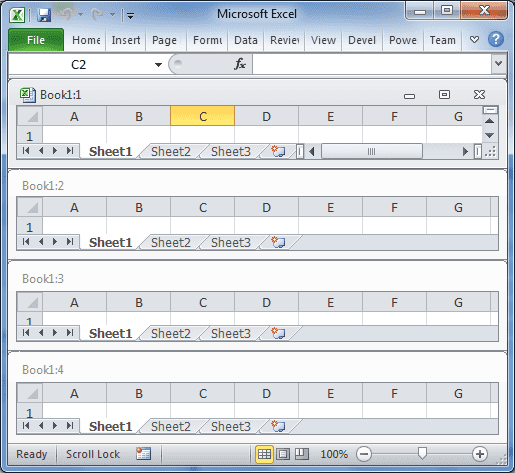
Task: Click the Excel application icon in title bar
Action: [x=17, y=15]
